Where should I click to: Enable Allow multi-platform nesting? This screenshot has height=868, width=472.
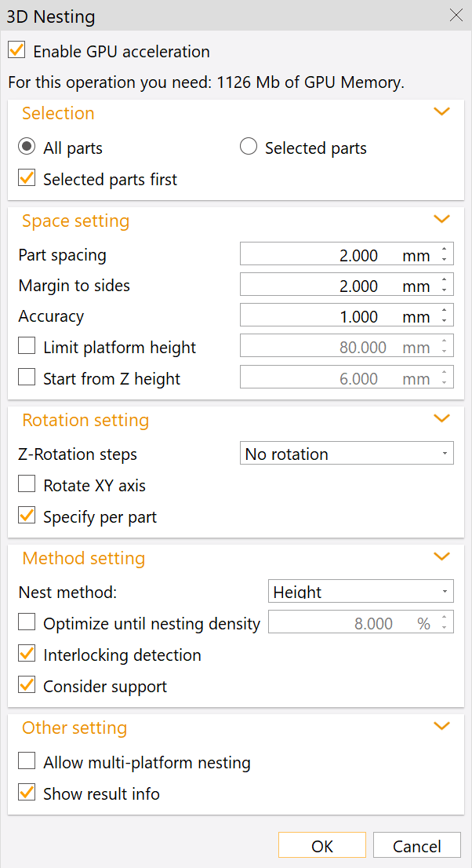coord(27,760)
